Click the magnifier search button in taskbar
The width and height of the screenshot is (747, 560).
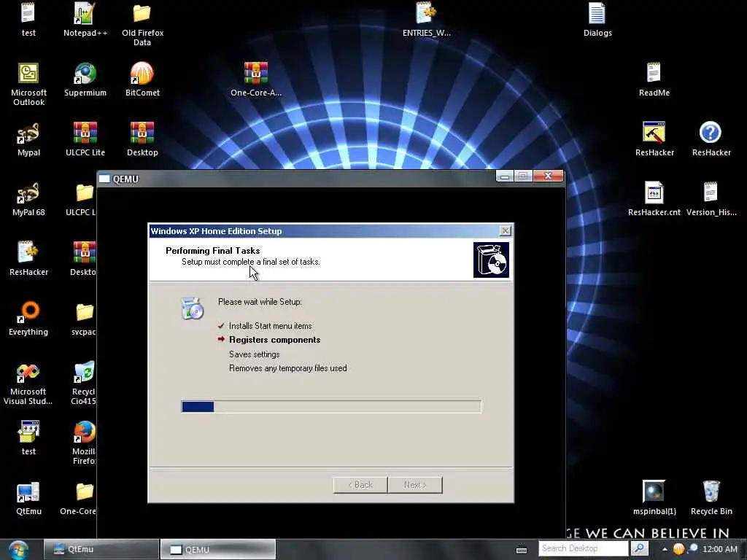639,548
